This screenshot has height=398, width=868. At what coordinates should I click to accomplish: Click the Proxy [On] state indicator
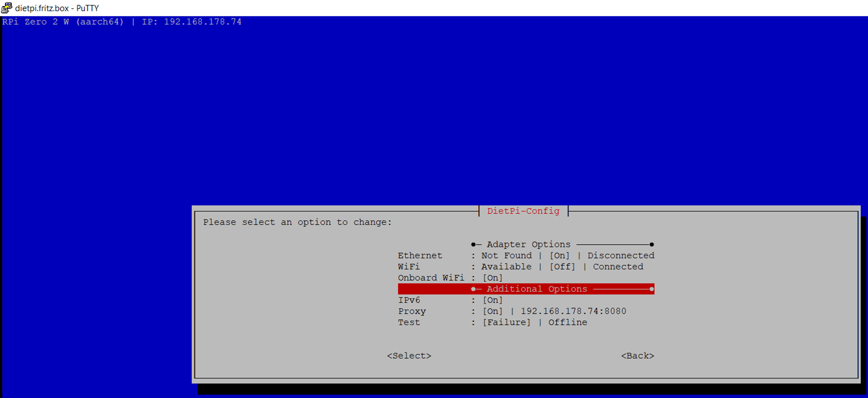click(493, 311)
